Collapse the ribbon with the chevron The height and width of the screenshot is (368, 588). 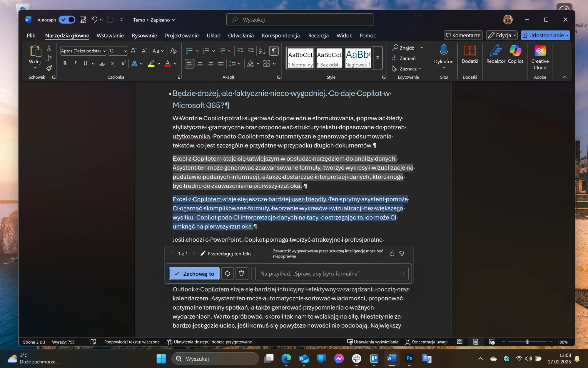564,77
